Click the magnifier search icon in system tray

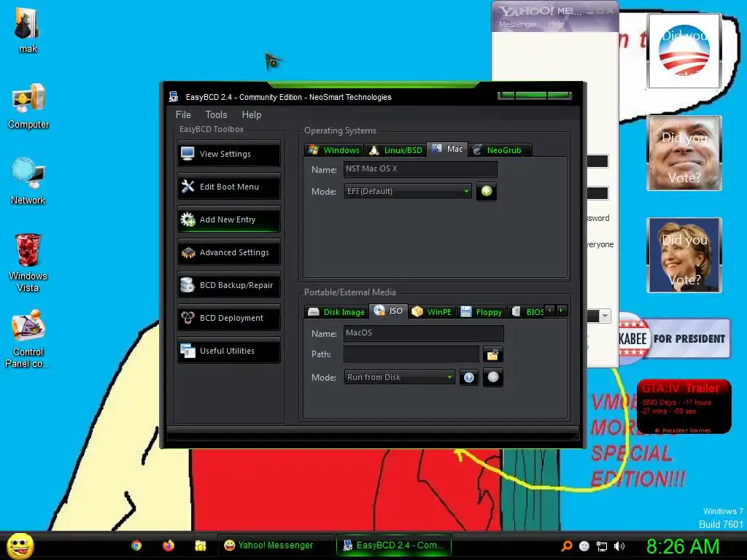[566, 546]
